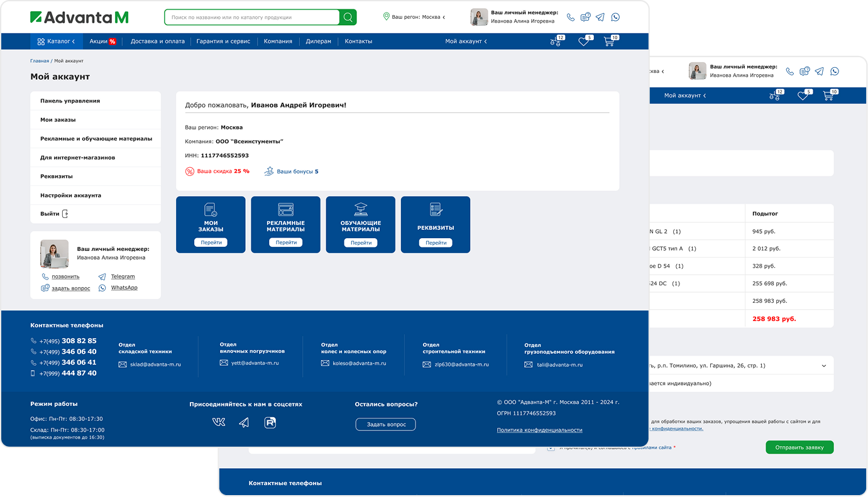The height and width of the screenshot is (497, 868).
Task: Expand the Каталог dropdown menu
Action: (56, 41)
